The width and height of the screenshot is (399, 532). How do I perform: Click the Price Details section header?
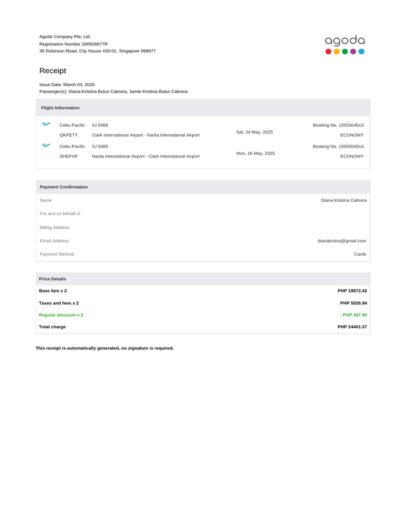52,279
